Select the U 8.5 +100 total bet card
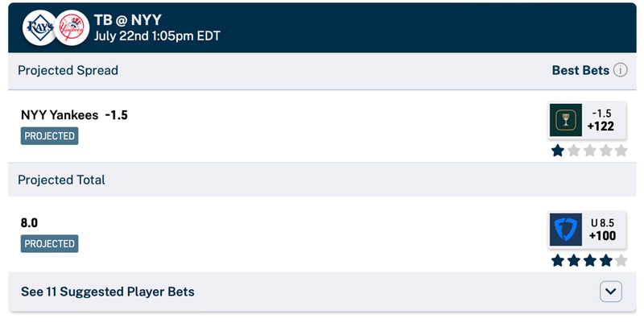The image size is (644, 323). pos(588,230)
